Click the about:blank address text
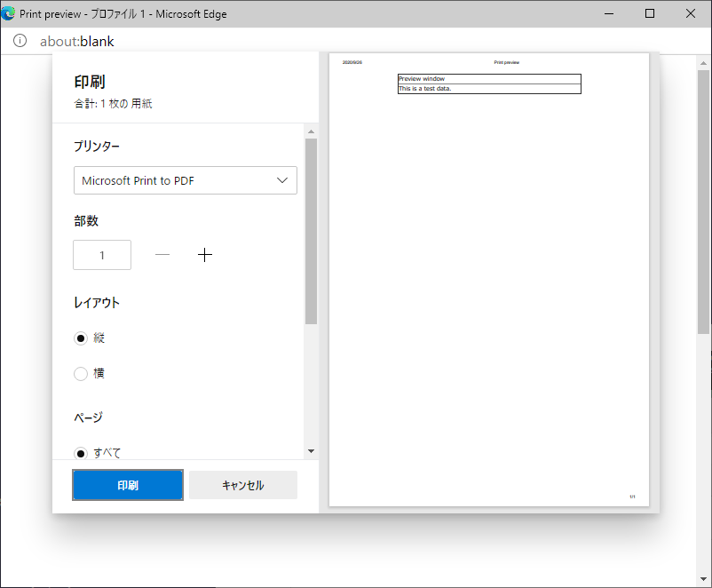The height and width of the screenshot is (588, 712). 76,42
